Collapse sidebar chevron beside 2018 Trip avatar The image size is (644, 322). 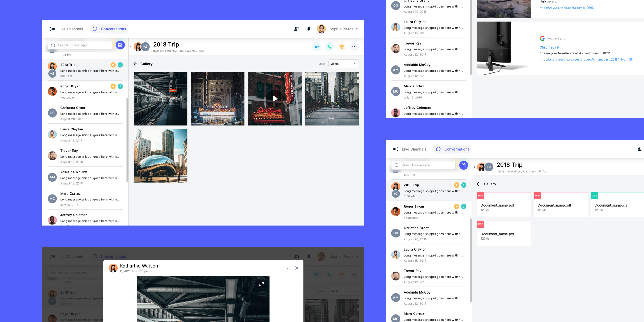coord(131,47)
